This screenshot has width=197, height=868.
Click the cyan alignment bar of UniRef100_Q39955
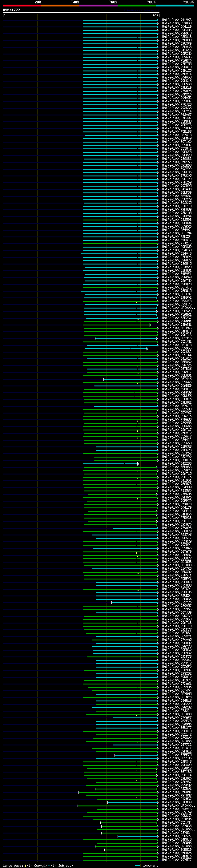pos(116,349)
